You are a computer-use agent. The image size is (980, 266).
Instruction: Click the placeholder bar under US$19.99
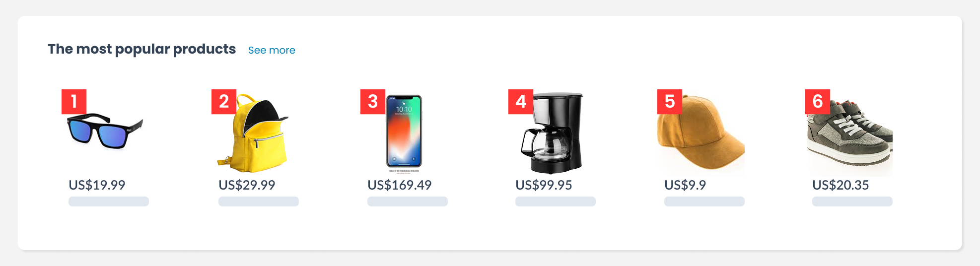109,201
